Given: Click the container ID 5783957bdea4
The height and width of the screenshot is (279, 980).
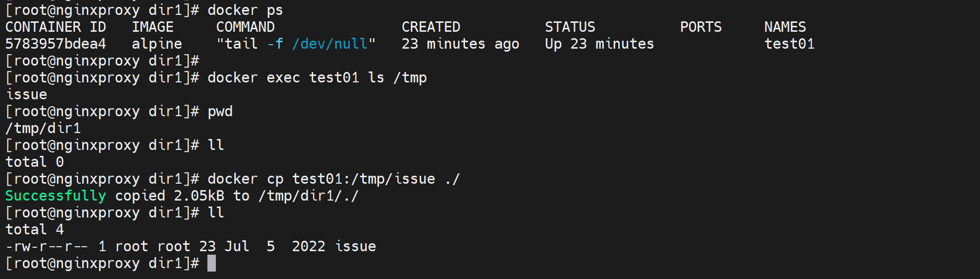Looking at the screenshot, I should 56,44.
